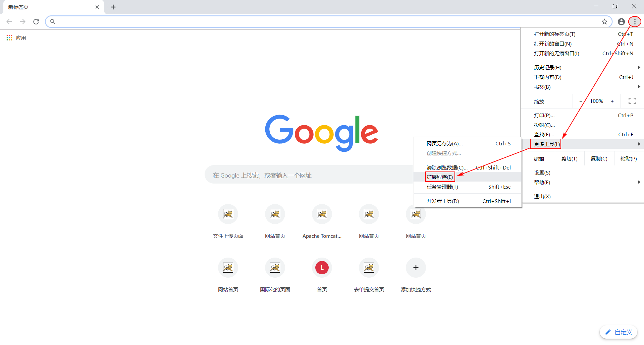Reload the current page
Screen dimensions: 644x345
pos(36,21)
